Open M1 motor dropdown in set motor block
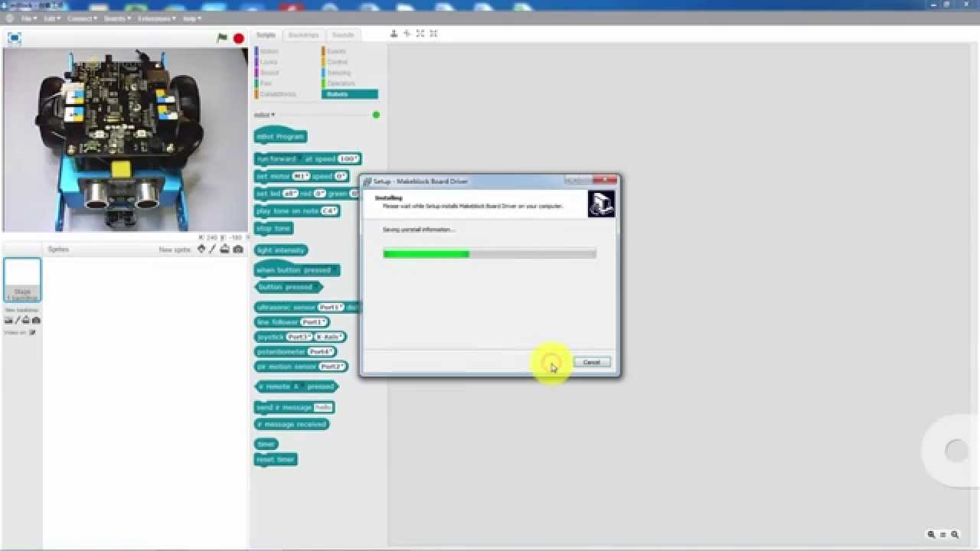This screenshot has width=980, height=551. (x=301, y=177)
